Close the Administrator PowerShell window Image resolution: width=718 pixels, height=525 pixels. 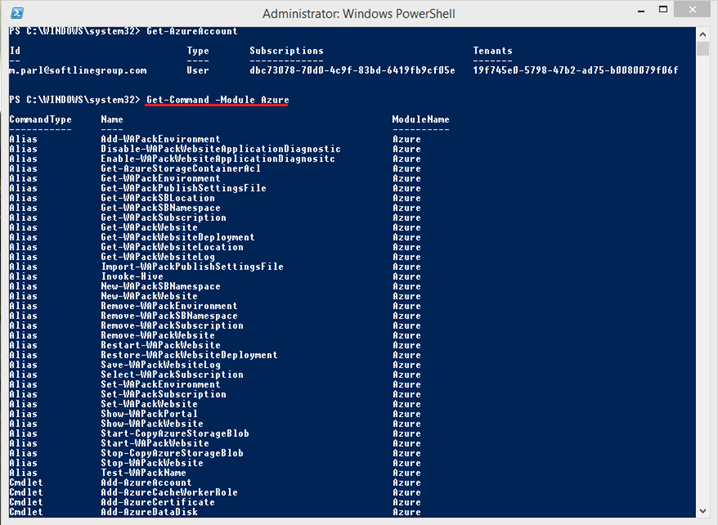coord(692,10)
